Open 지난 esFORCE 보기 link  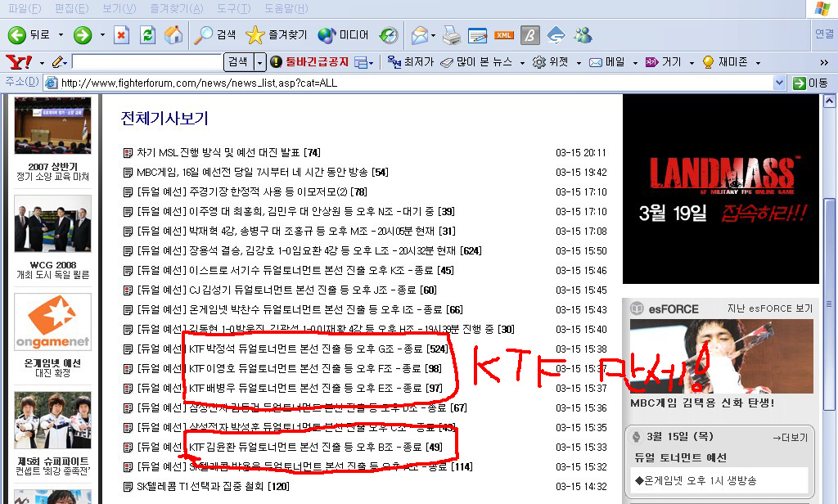(x=769, y=308)
